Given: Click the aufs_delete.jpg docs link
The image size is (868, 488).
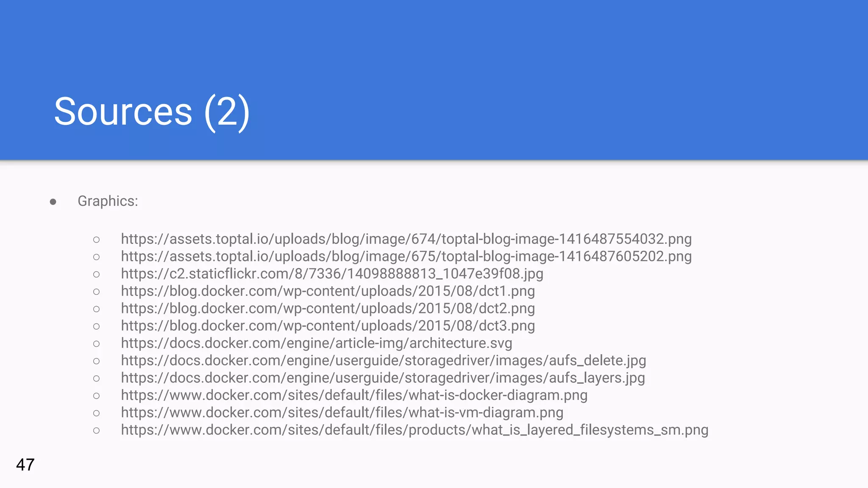Looking at the screenshot, I should tap(383, 360).
